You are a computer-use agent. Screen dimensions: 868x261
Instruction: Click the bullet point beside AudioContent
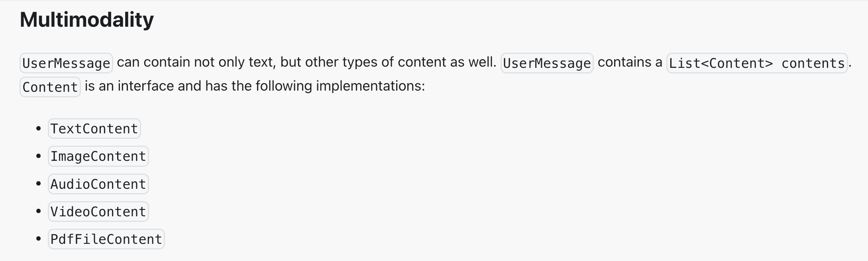(x=39, y=184)
